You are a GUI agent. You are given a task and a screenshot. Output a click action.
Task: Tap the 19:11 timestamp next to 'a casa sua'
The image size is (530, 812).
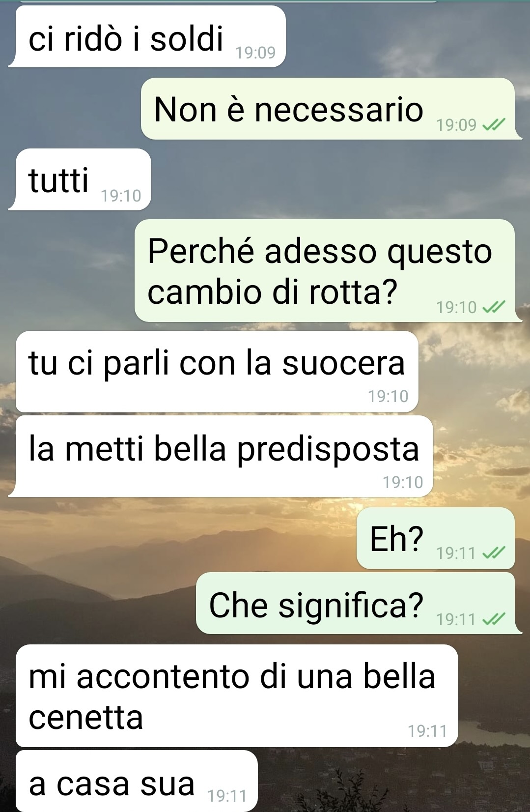point(227,795)
